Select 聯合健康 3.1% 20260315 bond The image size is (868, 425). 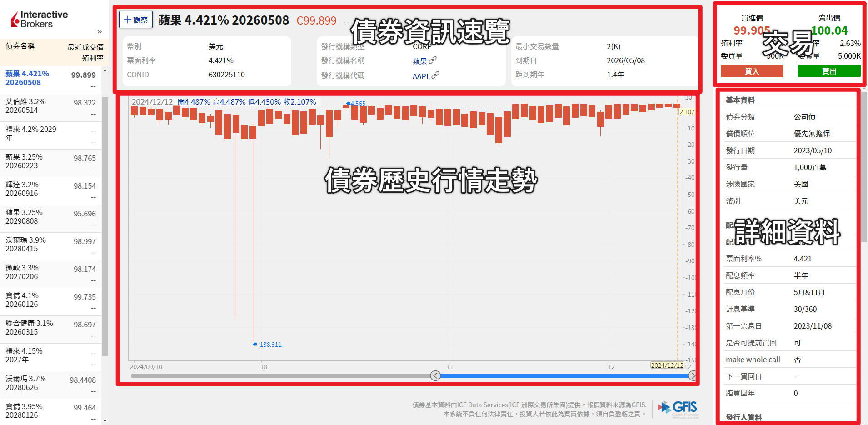(x=50, y=330)
